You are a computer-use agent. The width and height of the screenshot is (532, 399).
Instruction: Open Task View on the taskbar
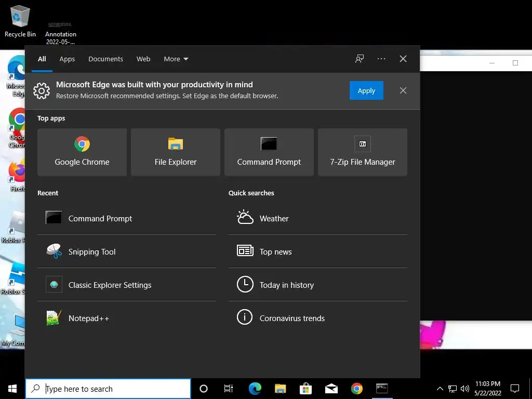point(229,389)
